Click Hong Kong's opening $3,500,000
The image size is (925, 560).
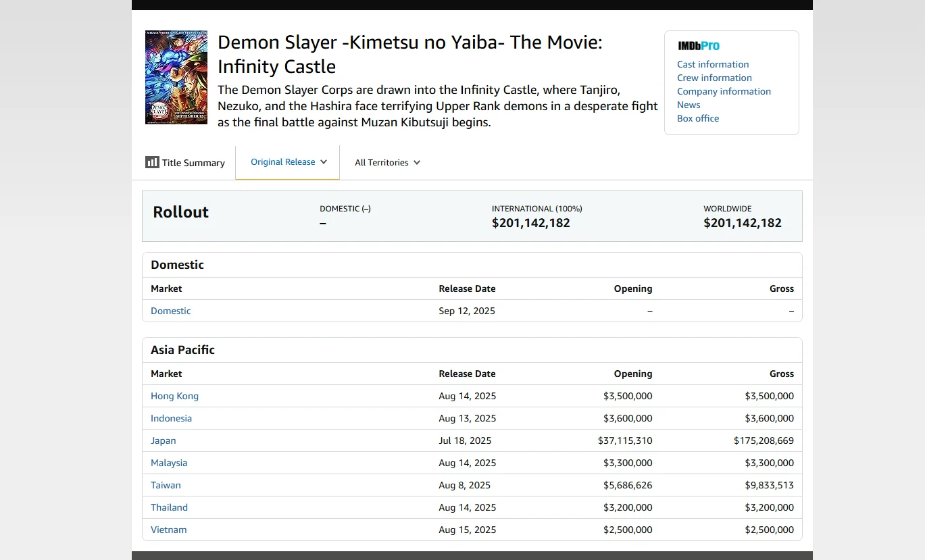[628, 396]
